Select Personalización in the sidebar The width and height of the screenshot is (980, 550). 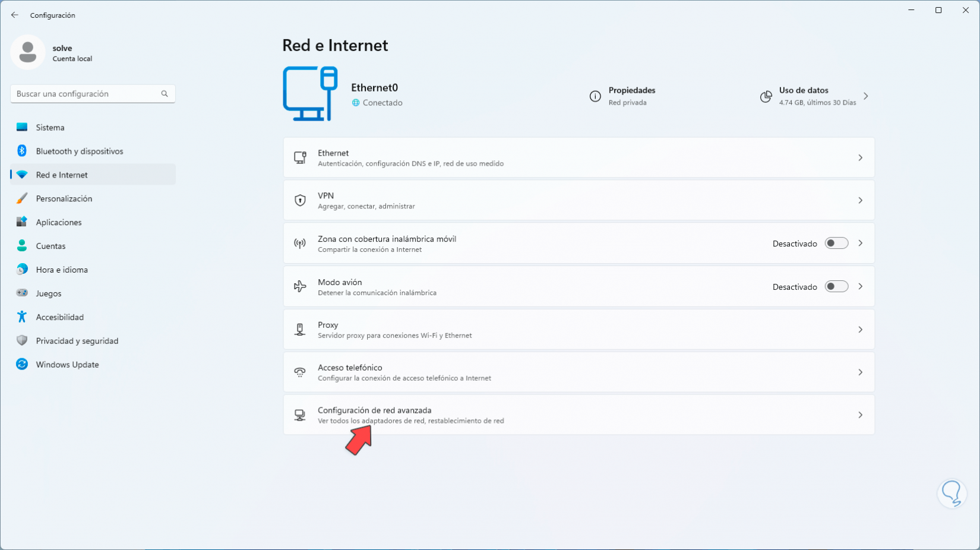[93, 198]
